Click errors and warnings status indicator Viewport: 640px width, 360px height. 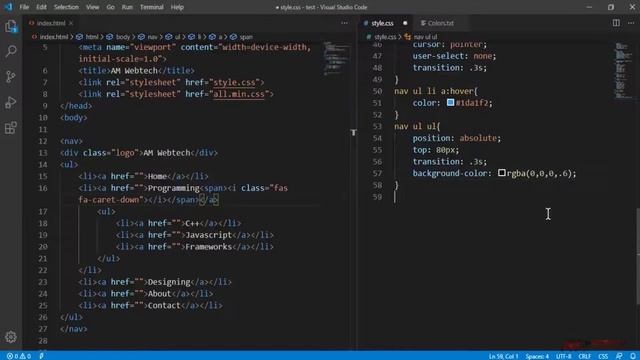pos(19,356)
